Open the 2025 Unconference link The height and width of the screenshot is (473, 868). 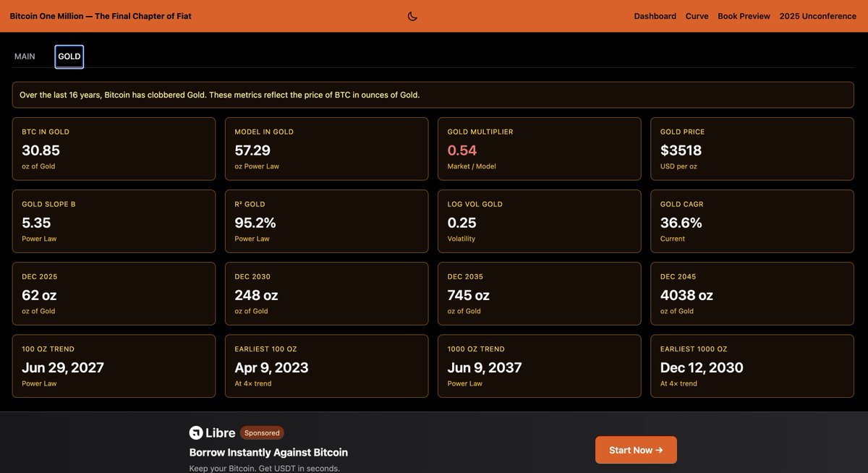[818, 16]
